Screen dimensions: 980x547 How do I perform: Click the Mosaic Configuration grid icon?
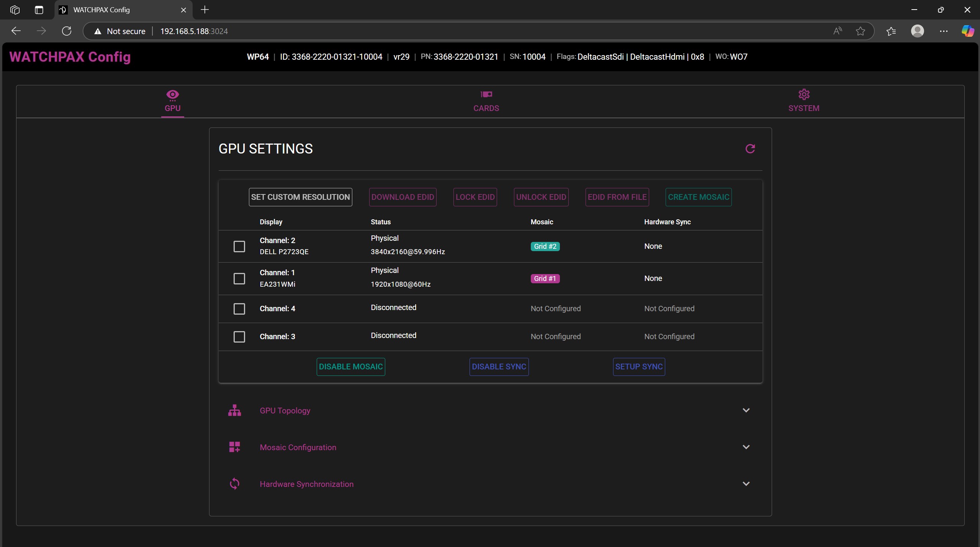(x=234, y=447)
